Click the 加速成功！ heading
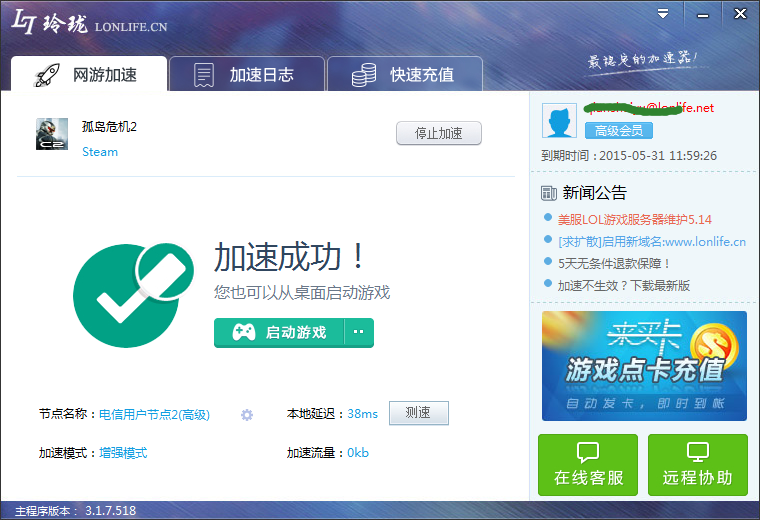Image resolution: width=760 pixels, height=520 pixels. pos(289,257)
